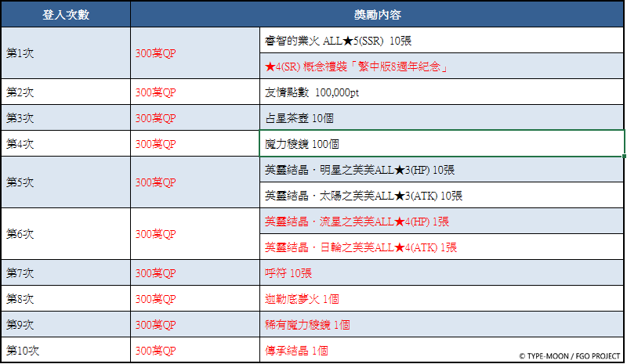Click the 呼符 10張 reward cell
Image resolution: width=627 pixels, height=364 pixels.
coord(441,273)
